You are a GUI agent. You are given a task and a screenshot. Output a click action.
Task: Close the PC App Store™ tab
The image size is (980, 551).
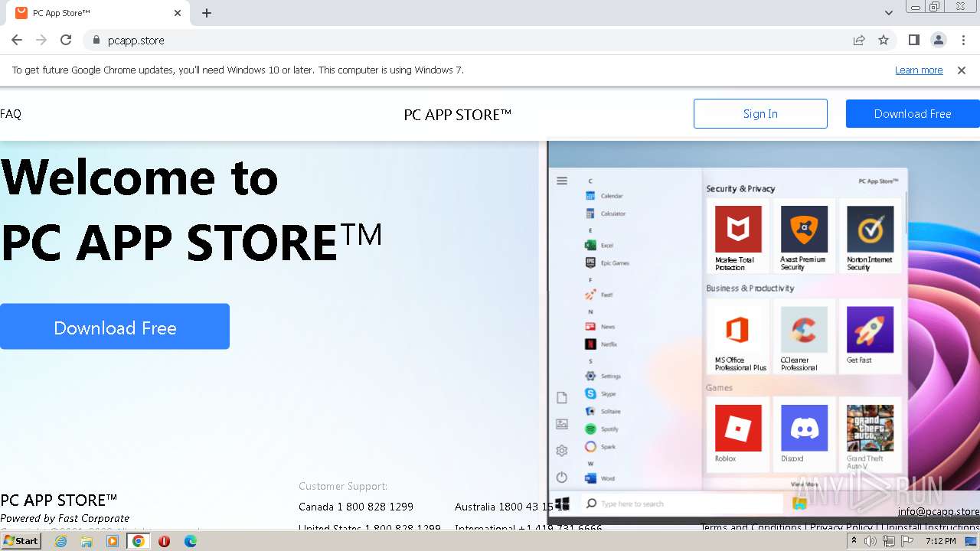[x=178, y=13]
